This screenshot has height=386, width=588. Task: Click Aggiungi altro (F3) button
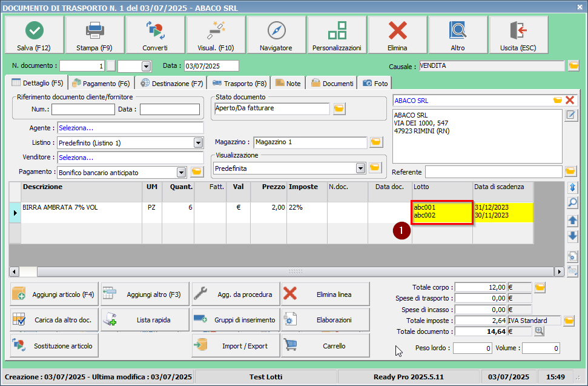pos(145,294)
